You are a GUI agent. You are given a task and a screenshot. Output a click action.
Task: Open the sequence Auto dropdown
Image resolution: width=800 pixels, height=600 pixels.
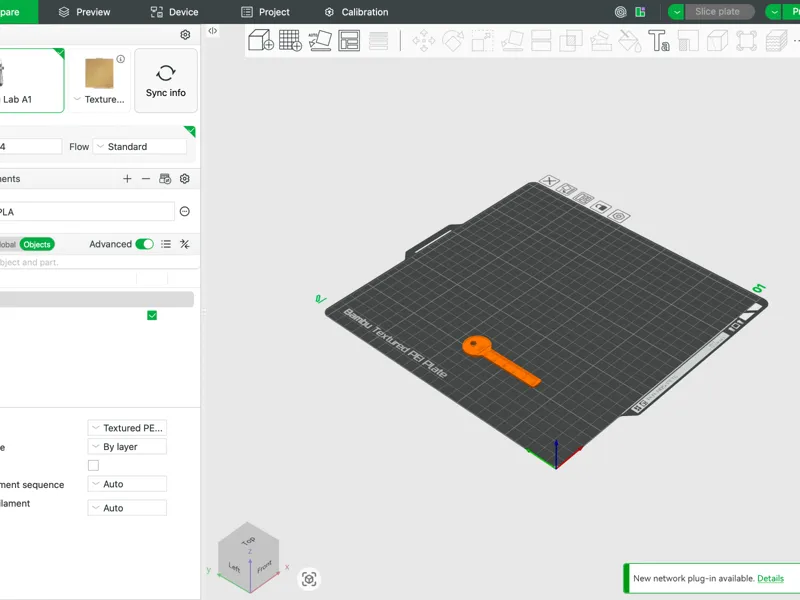click(127, 484)
